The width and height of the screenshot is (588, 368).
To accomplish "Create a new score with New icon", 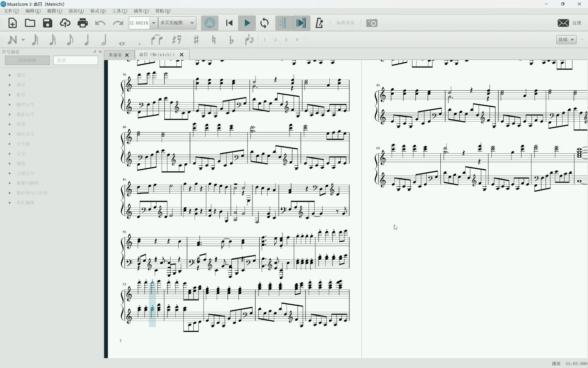I will pyautogui.click(x=12, y=23).
